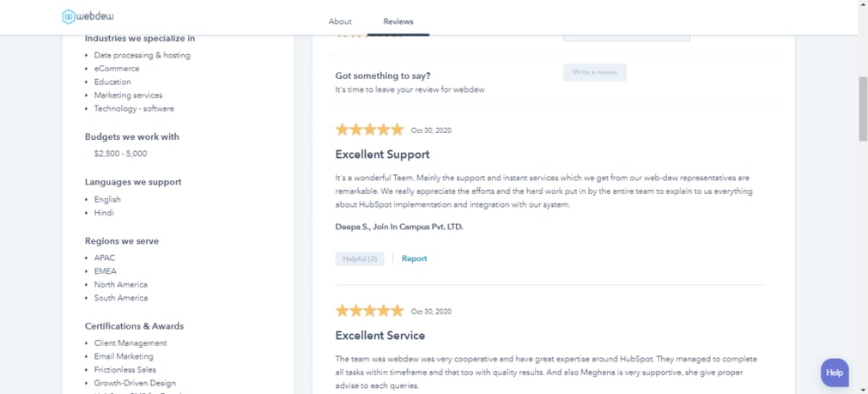Click the $2,500 - 5,000 budget entry

(x=120, y=154)
